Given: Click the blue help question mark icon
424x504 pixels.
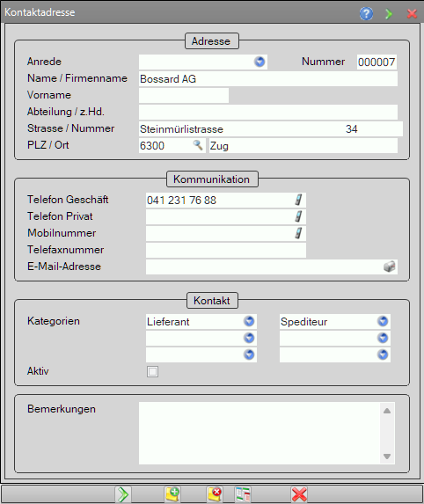Looking at the screenshot, I should 366,13.
